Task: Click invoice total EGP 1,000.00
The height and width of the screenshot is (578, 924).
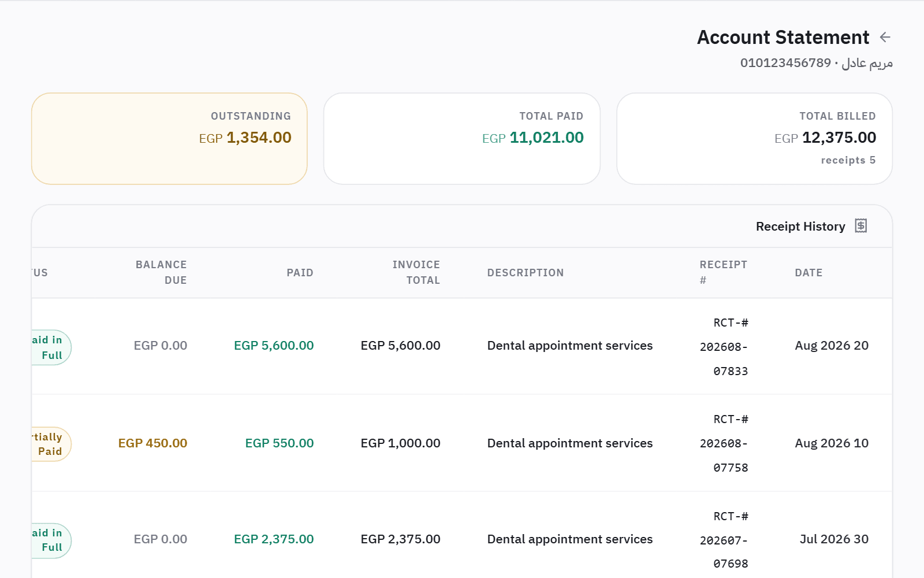Action: [400, 443]
